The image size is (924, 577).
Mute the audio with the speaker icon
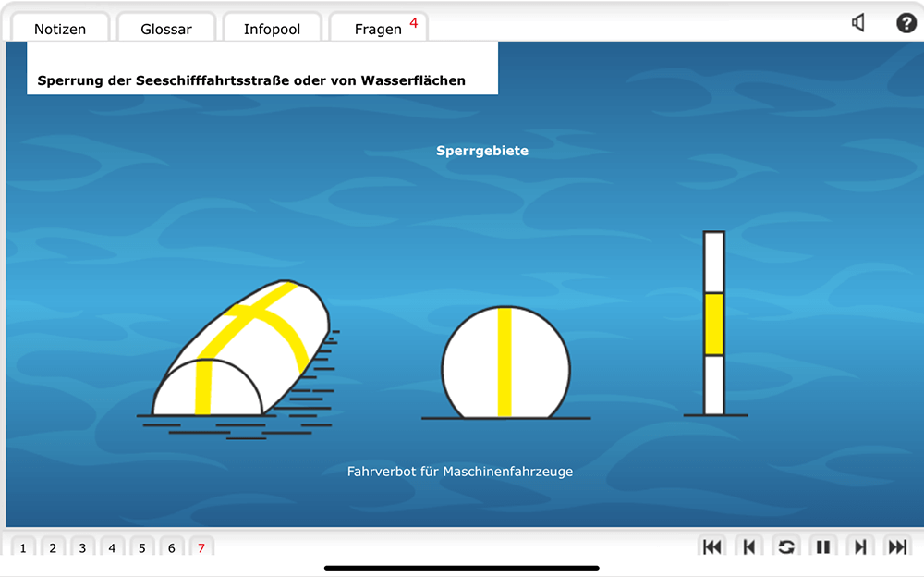[858, 23]
